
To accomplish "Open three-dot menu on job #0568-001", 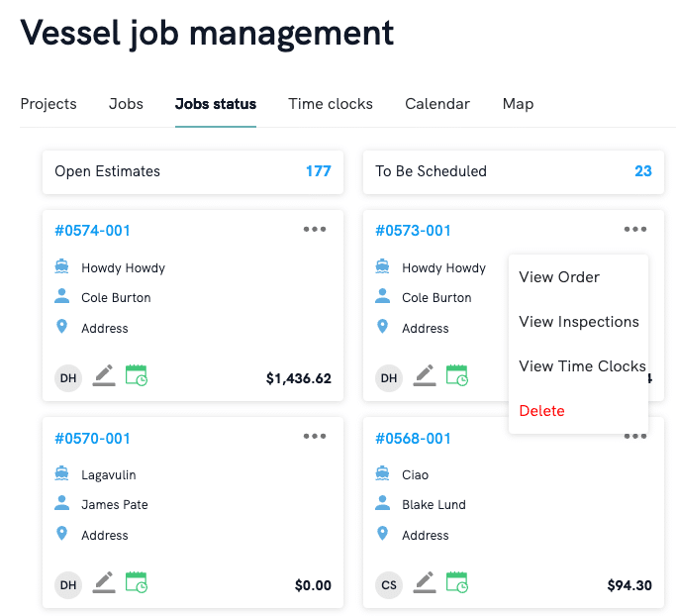I will [635, 436].
